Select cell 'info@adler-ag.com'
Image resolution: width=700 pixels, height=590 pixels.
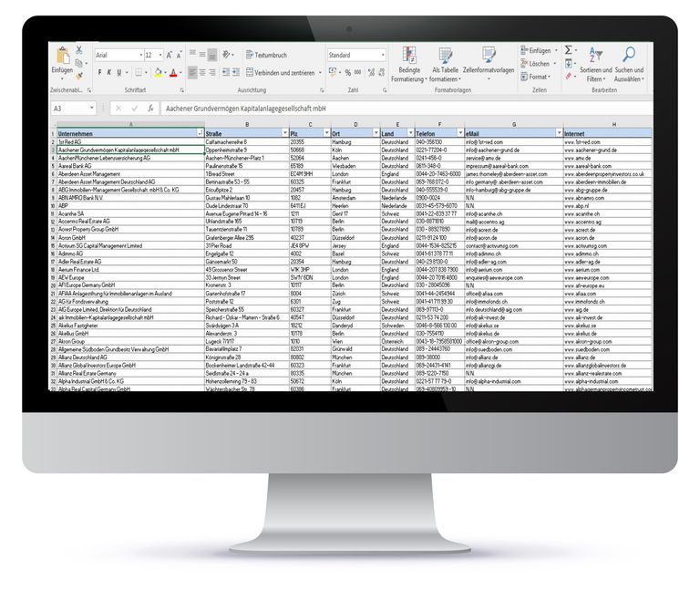tap(514, 262)
